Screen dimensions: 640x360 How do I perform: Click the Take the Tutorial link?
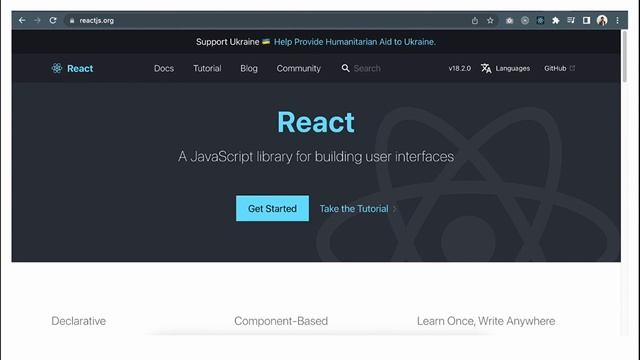(x=354, y=209)
